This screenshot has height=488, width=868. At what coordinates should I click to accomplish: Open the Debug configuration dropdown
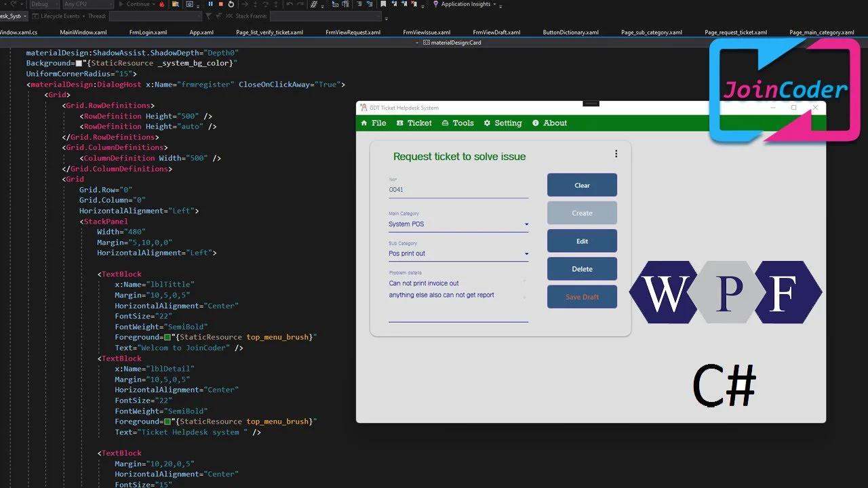pyautogui.click(x=44, y=4)
